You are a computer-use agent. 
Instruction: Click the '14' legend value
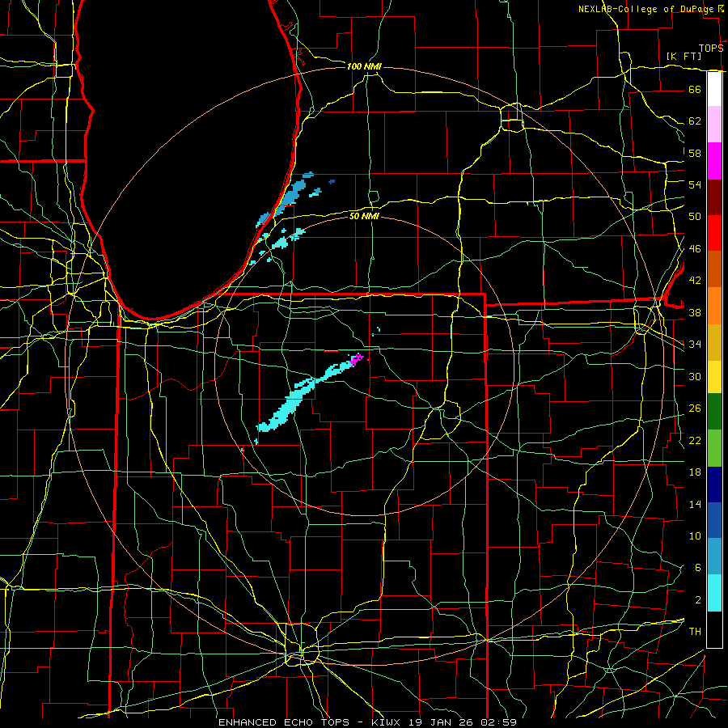(695, 504)
